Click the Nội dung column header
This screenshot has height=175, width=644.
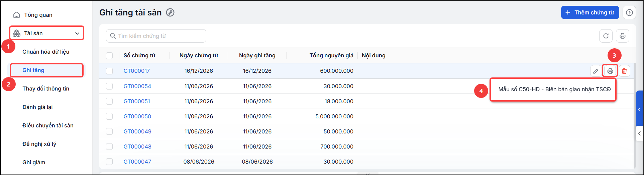tap(373, 55)
